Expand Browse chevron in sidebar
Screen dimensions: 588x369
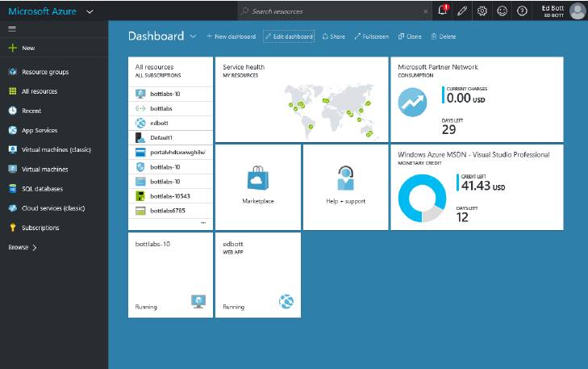pos(35,247)
